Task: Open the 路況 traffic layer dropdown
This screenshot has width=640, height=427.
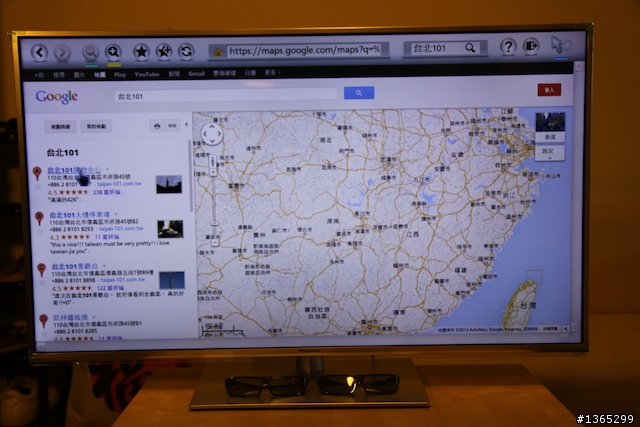Action: coord(550,152)
